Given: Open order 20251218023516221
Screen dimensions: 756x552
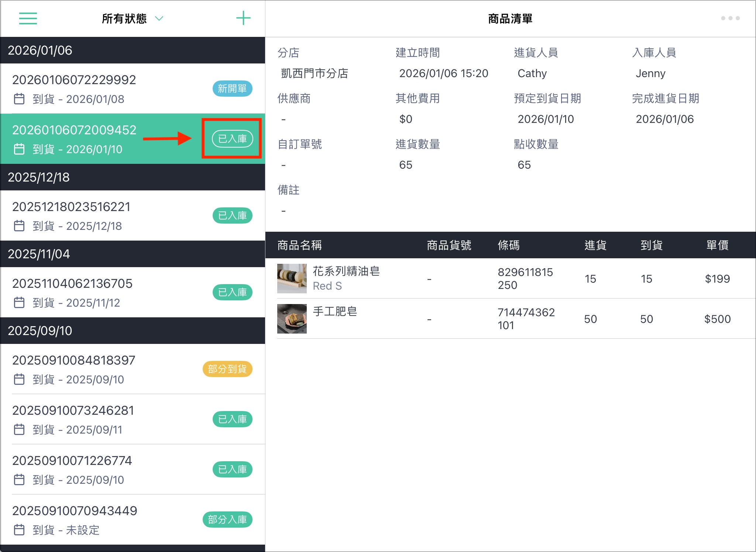Looking at the screenshot, I should 133,215.
